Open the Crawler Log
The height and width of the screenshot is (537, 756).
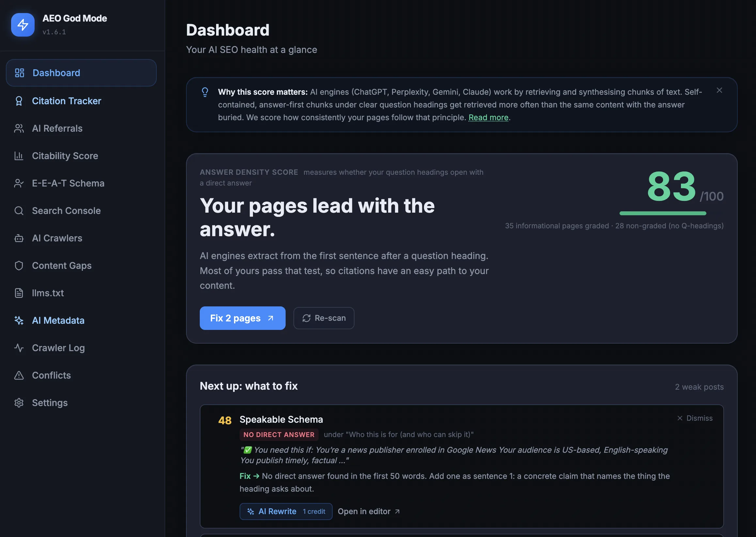(x=81, y=348)
